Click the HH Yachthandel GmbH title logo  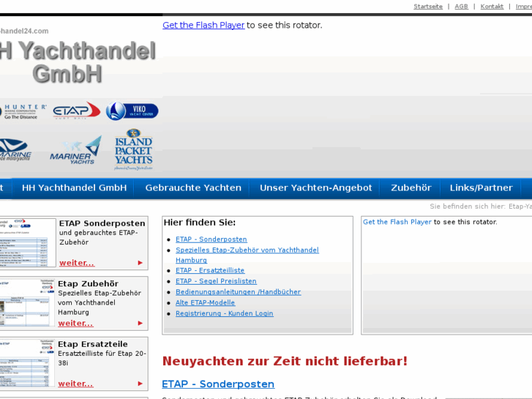[78, 61]
